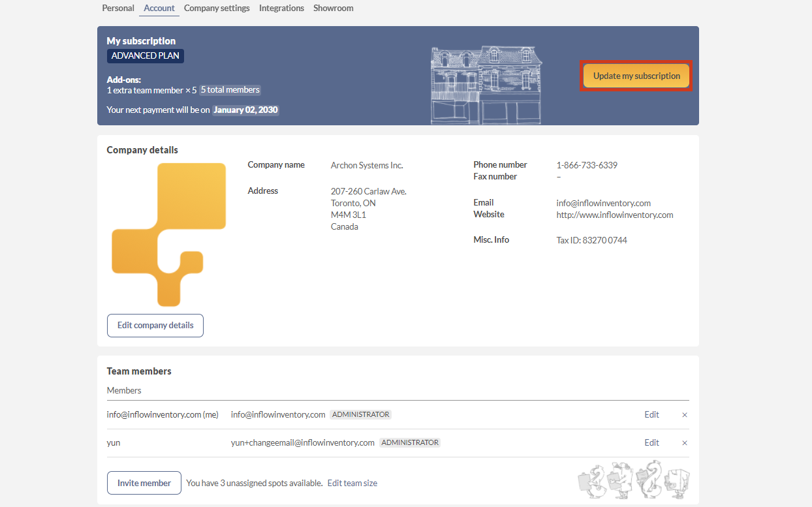Remove info@inflowinventory.com (me) with the X icon
The height and width of the screenshot is (507, 812).
click(685, 415)
